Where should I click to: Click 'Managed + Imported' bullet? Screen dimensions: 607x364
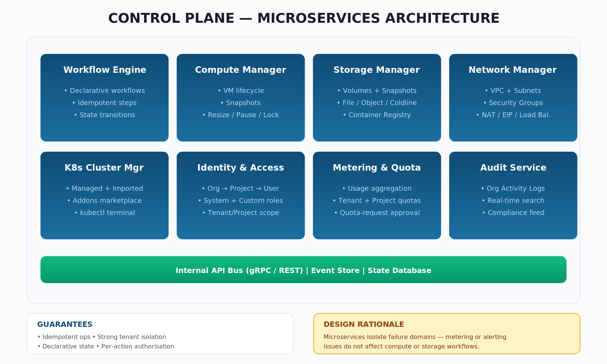pyautogui.click(x=104, y=188)
